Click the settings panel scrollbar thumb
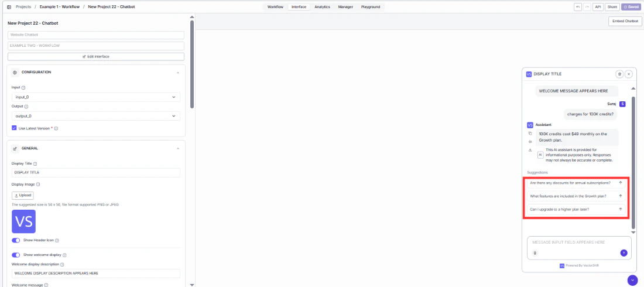 (x=192, y=64)
